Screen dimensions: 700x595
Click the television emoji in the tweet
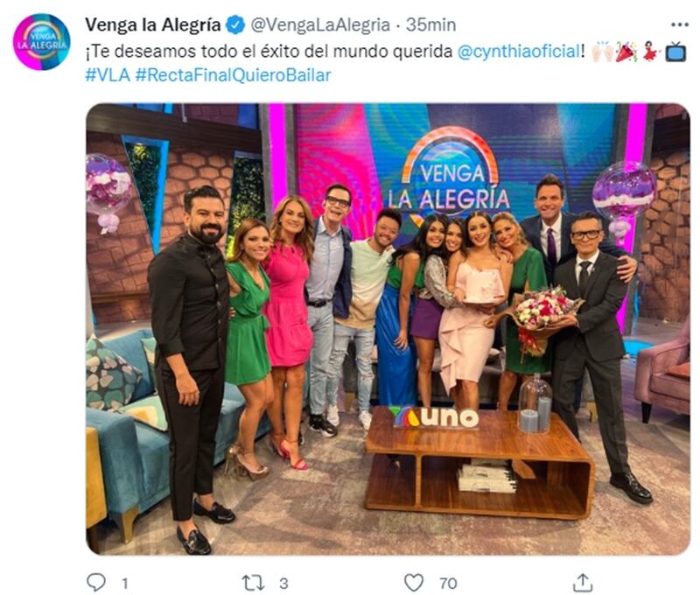(675, 52)
